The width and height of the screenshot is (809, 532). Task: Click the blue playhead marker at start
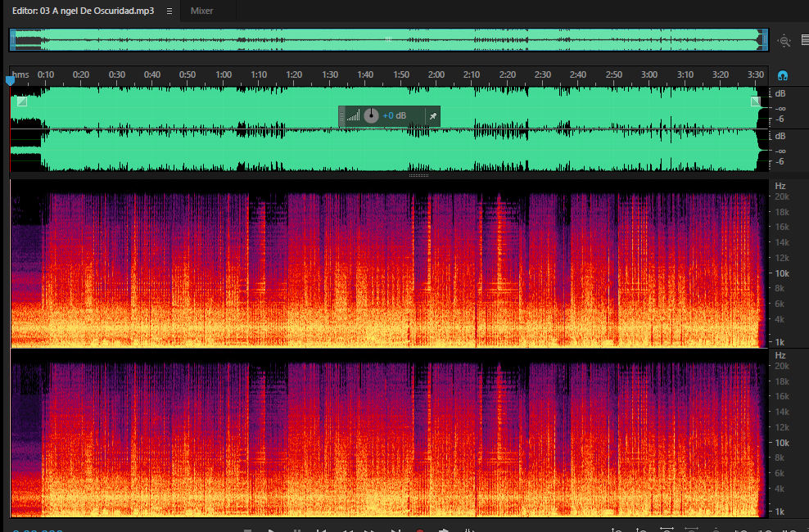click(10, 80)
